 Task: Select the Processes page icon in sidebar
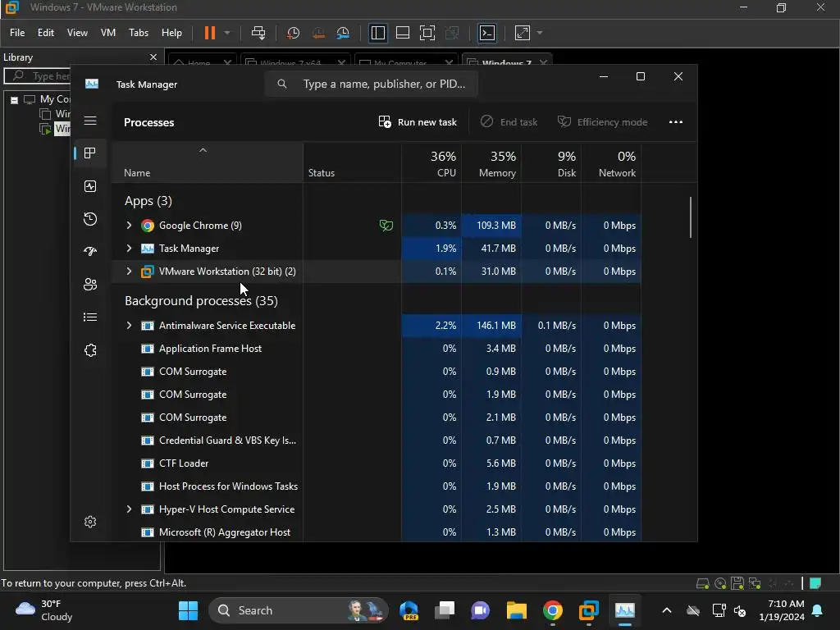(x=90, y=153)
